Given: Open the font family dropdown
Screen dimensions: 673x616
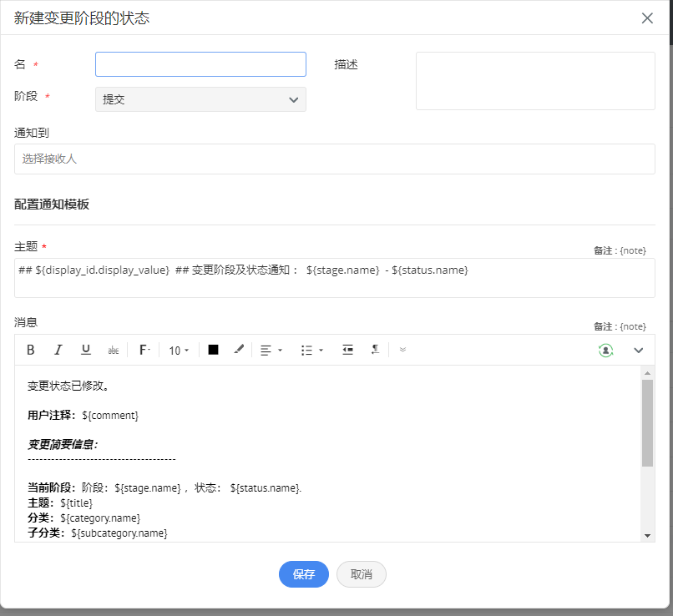Looking at the screenshot, I should pos(144,350).
